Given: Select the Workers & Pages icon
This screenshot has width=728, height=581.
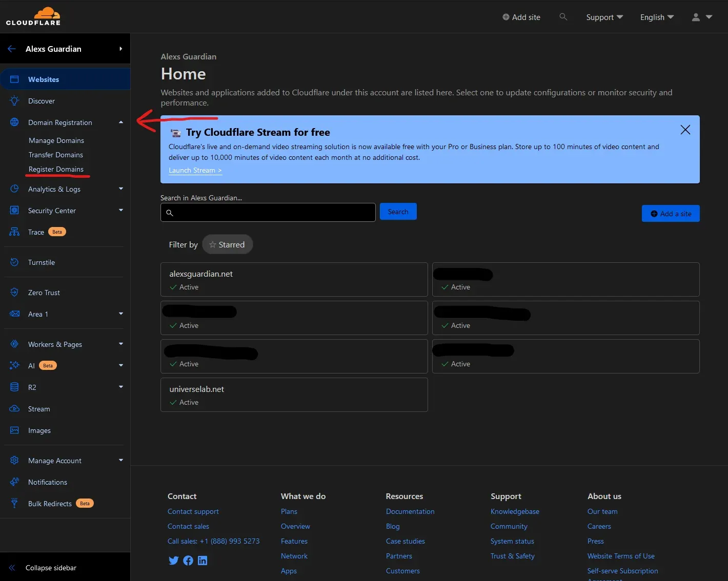Looking at the screenshot, I should (x=14, y=344).
